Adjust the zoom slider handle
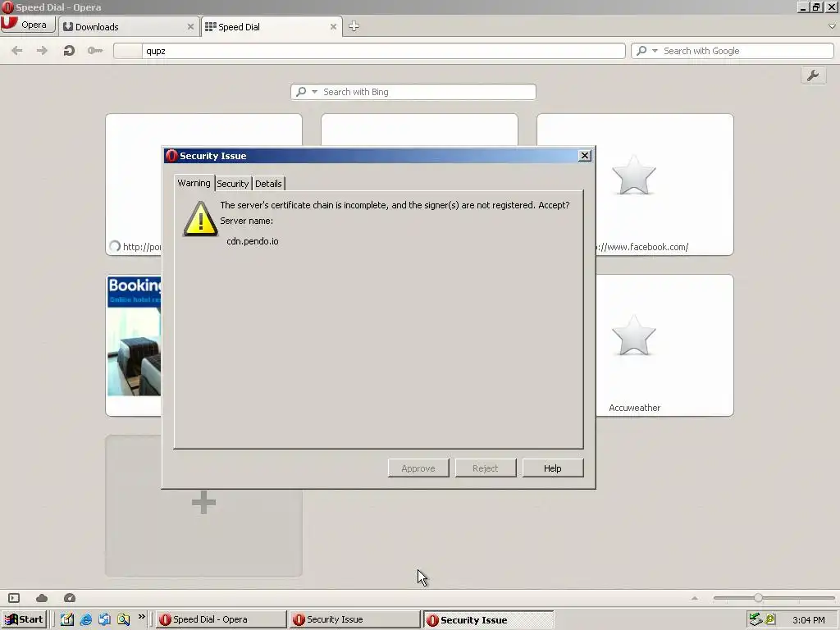The width and height of the screenshot is (840, 630). pos(758,598)
